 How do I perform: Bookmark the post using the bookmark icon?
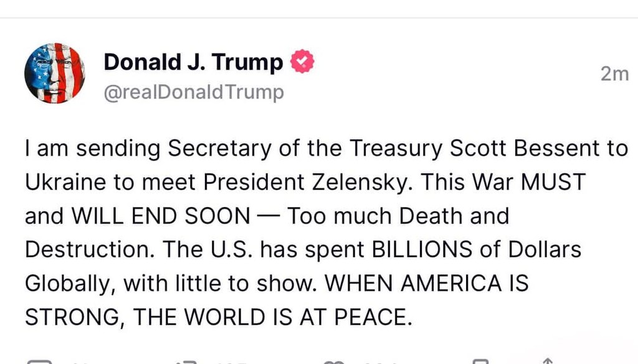[478, 361]
